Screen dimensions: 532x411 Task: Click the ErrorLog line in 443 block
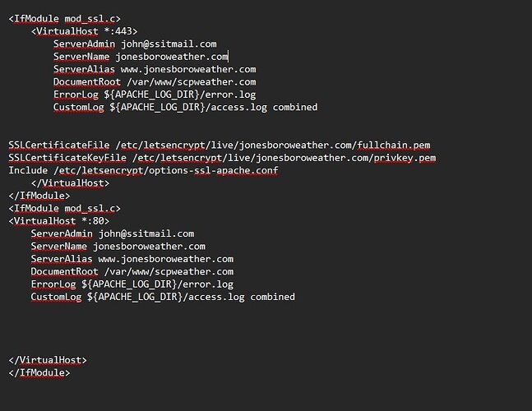point(155,95)
